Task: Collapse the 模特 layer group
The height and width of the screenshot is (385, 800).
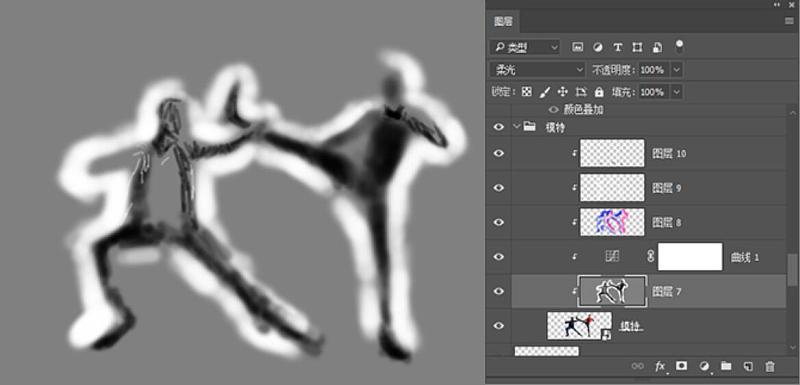Action: [x=517, y=127]
